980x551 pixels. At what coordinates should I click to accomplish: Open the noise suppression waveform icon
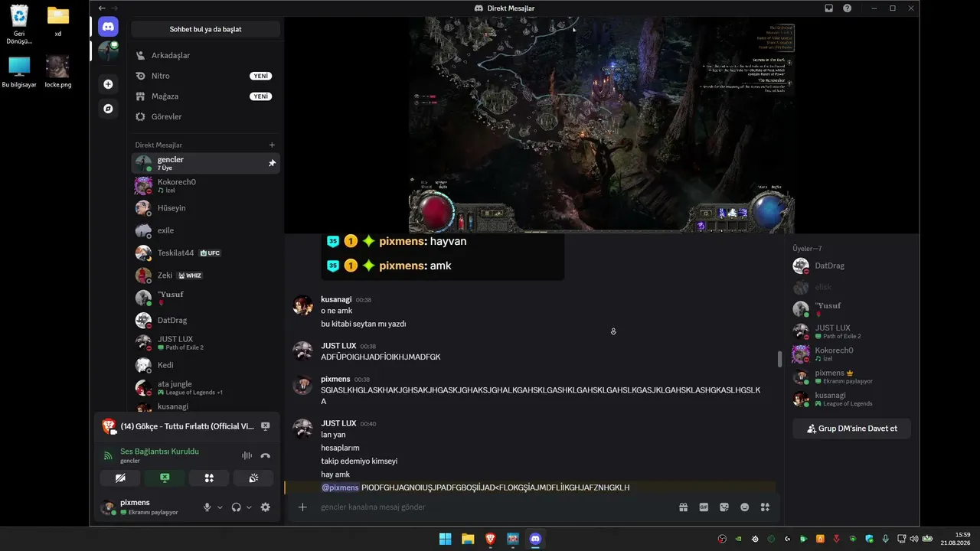coord(247,455)
